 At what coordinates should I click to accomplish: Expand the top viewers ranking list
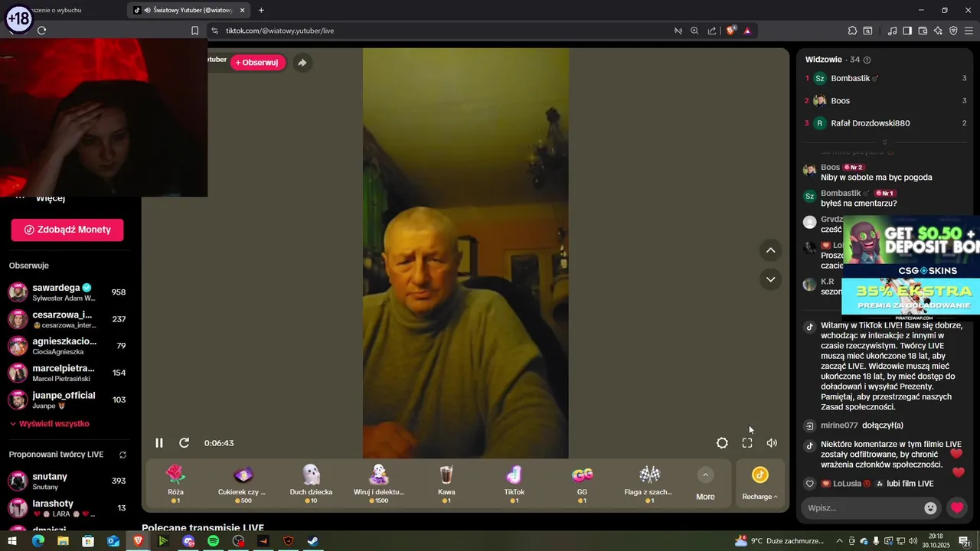coord(884,142)
